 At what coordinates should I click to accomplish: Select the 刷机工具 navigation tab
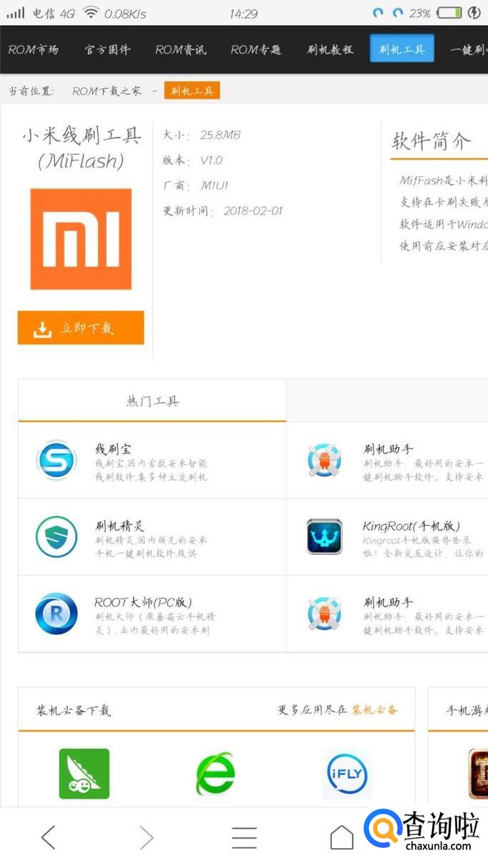pos(402,49)
